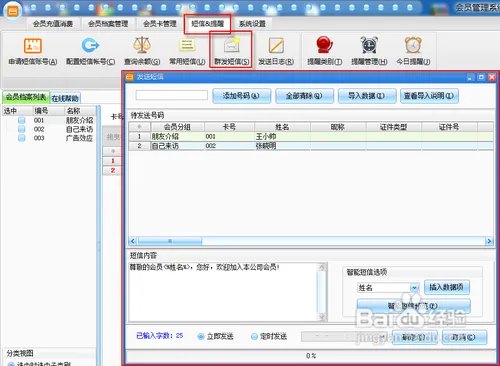Open the 在线帮助 panel tab
The height and width of the screenshot is (366, 500).
click(65, 98)
